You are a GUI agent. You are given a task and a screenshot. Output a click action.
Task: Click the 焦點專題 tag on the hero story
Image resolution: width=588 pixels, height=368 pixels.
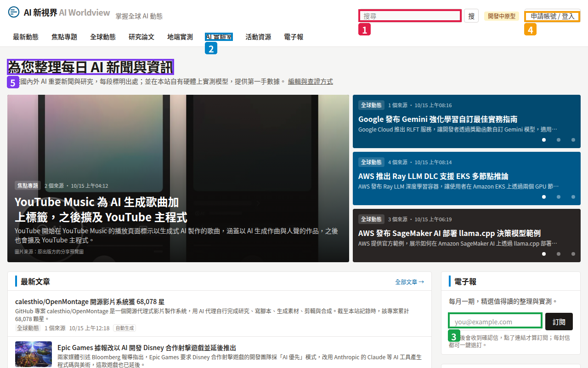click(28, 185)
